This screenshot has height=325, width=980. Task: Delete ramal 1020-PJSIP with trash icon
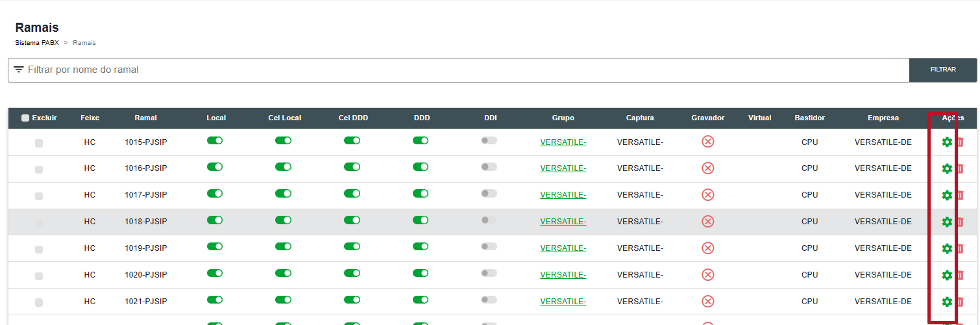point(961,275)
